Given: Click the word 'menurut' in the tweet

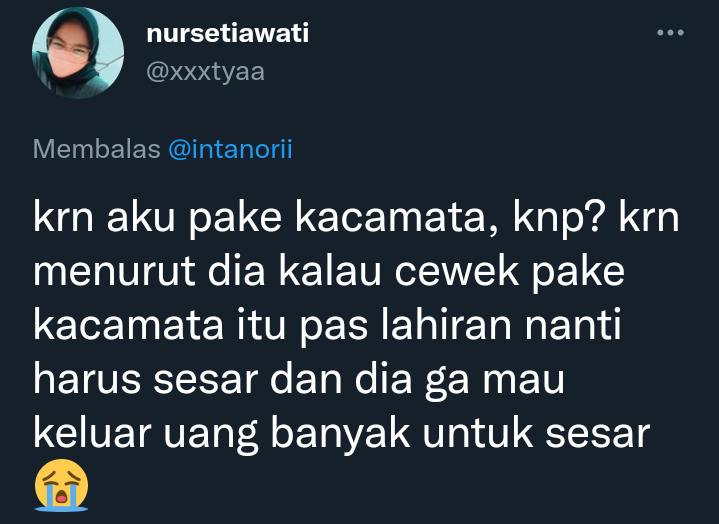Looking at the screenshot, I should [114, 272].
